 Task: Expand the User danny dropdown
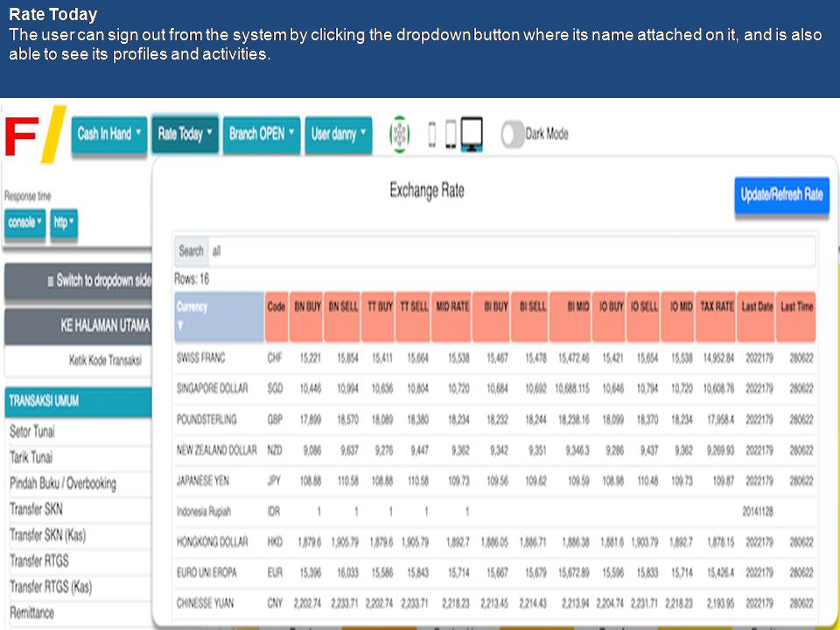pos(339,135)
